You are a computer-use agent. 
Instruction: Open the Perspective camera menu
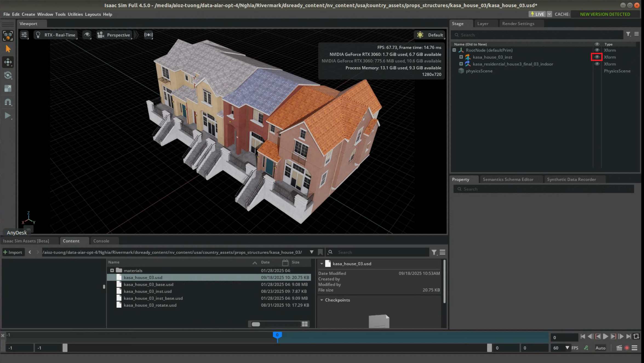pyautogui.click(x=114, y=35)
